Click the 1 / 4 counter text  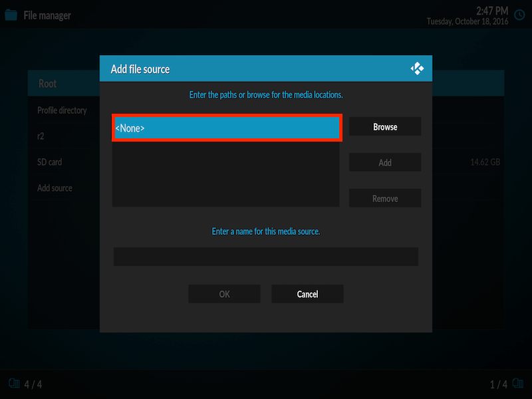click(x=498, y=384)
